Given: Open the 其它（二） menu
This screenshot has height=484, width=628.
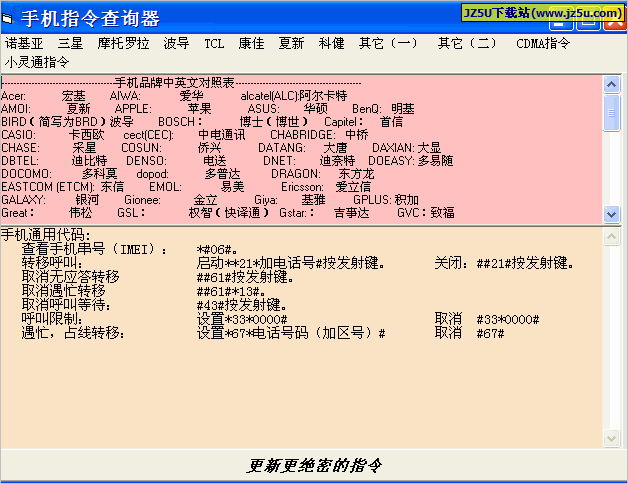Looking at the screenshot, I should (467, 43).
